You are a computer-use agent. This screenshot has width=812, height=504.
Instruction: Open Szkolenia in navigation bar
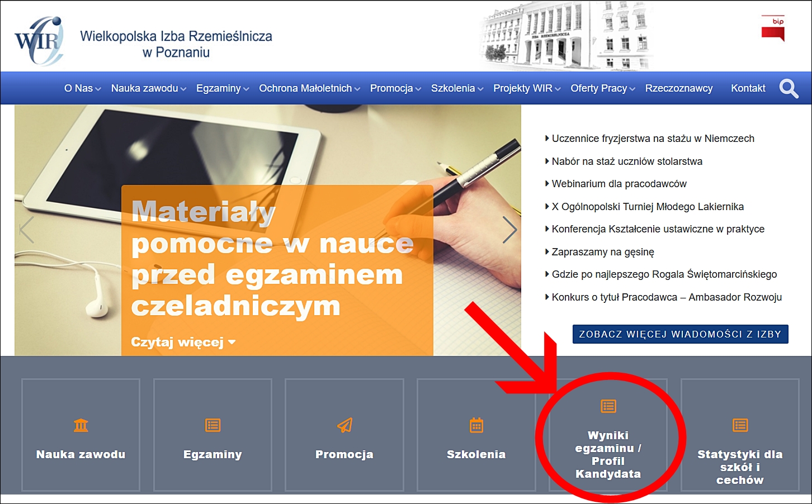pyautogui.click(x=453, y=88)
